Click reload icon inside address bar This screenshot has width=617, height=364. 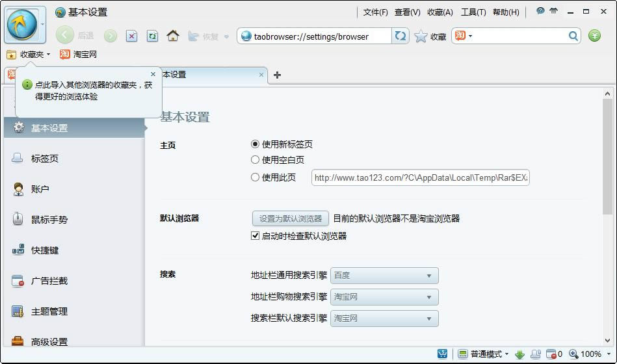point(400,36)
